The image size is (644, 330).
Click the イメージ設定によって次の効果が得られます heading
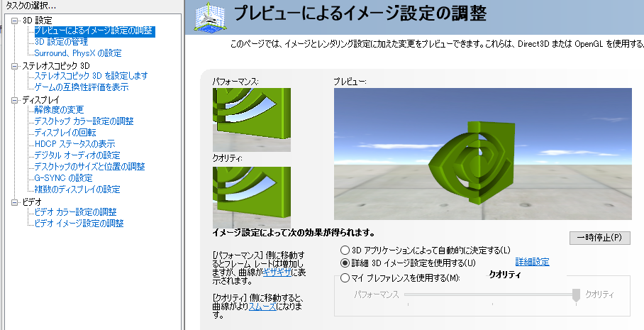pyautogui.click(x=294, y=233)
